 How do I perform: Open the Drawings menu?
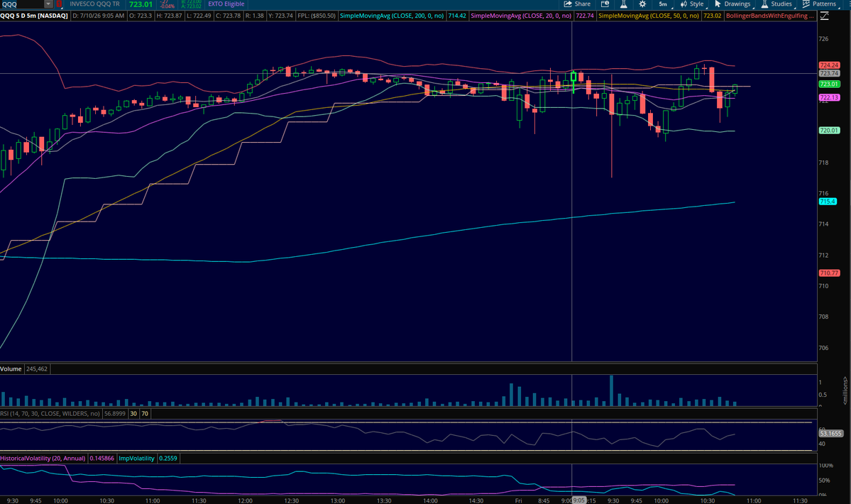click(732, 4)
